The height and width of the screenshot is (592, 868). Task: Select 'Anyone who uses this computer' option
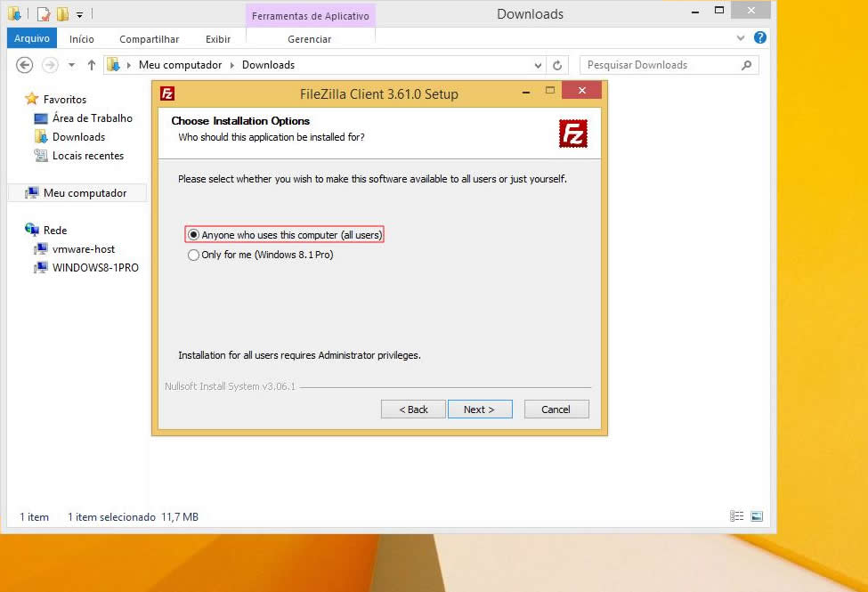(193, 235)
